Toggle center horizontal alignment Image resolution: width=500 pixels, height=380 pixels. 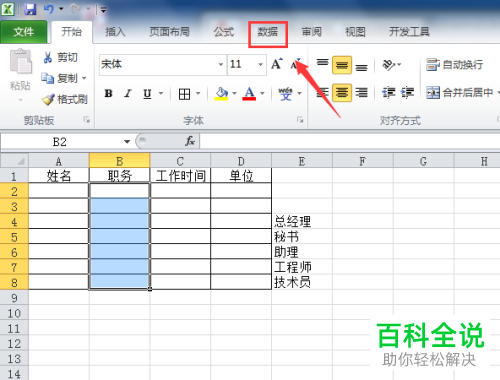342,92
